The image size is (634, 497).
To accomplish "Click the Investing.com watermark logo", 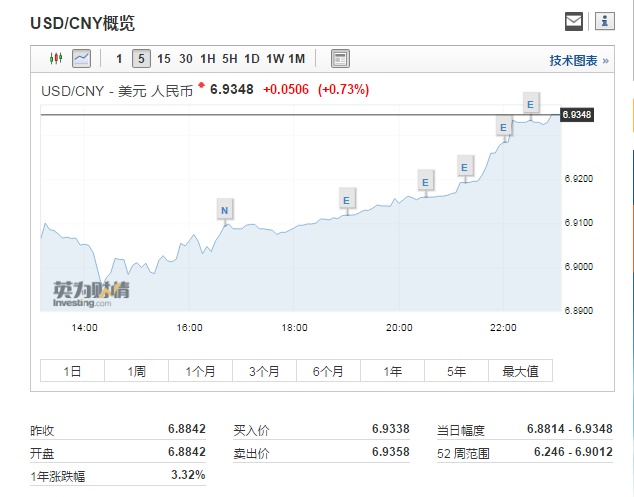I will tap(91, 293).
